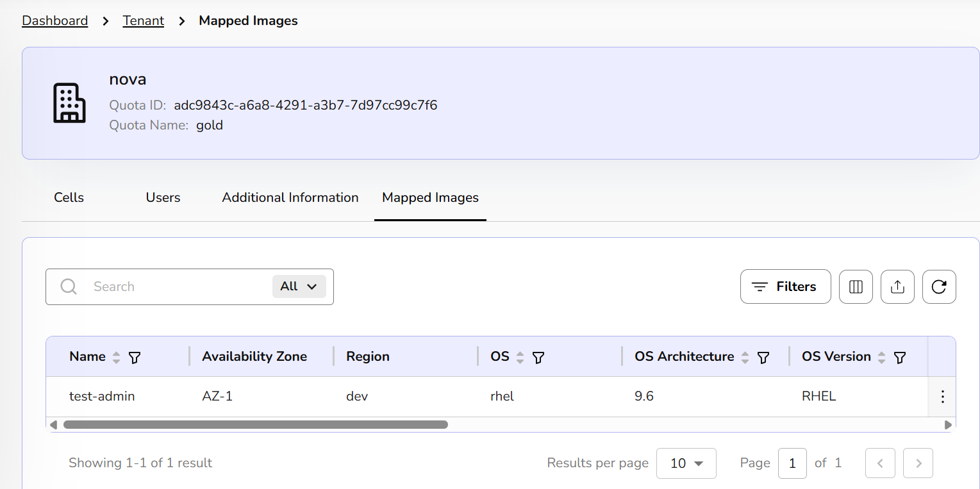The image size is (980, 489).
Task: Switch to the Cells tab
Action: point(69,197)
